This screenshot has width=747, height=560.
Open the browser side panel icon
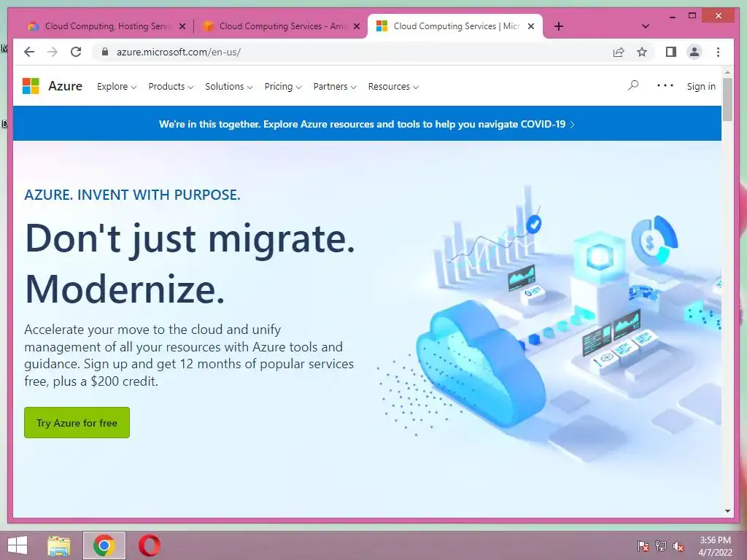(x=671, y=52)
